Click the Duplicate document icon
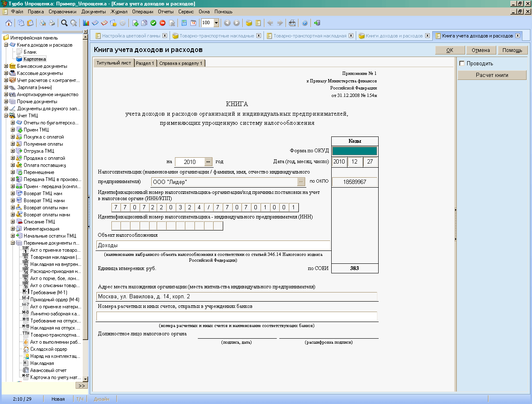The width and height of the screenshot is (532, 404). coord(144,23)
